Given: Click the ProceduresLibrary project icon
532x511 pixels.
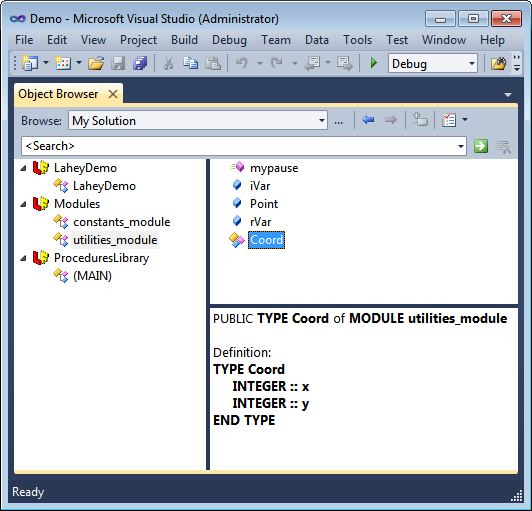Looking at the screenshot, I should 41,258.
